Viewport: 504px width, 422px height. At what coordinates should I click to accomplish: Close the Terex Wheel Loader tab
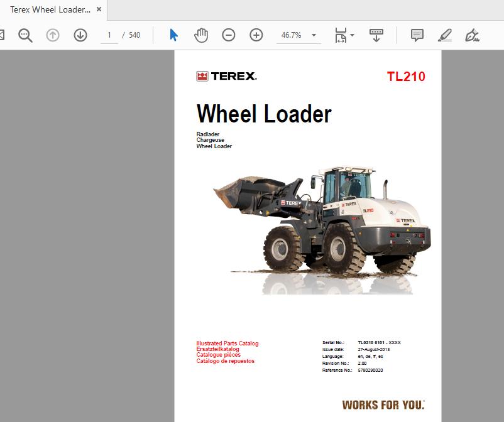(x=99, y=9)
